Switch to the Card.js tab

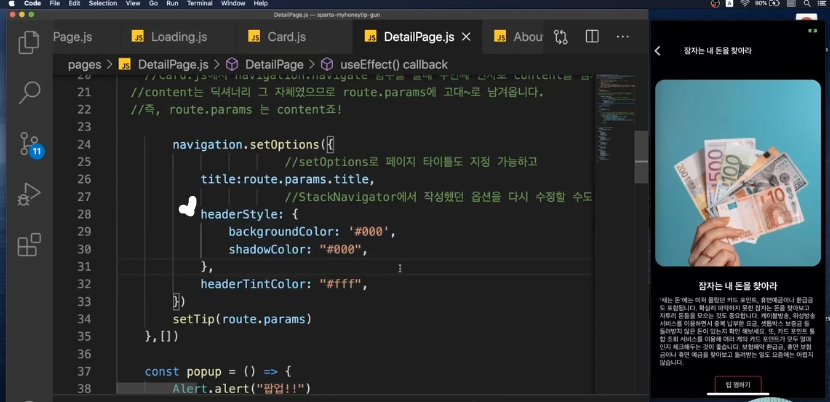(x=286, y=37)
